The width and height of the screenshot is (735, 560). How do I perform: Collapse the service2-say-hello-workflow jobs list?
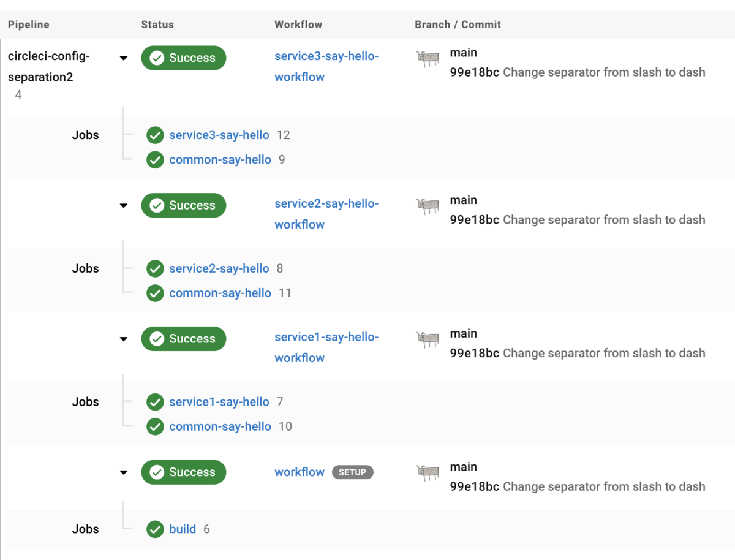point(124,206)
